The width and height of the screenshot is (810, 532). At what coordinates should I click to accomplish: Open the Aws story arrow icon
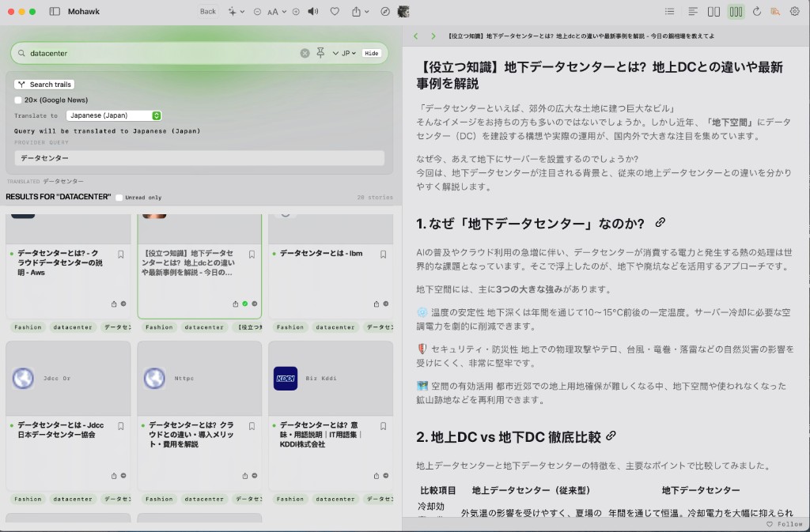pos(123,304)
